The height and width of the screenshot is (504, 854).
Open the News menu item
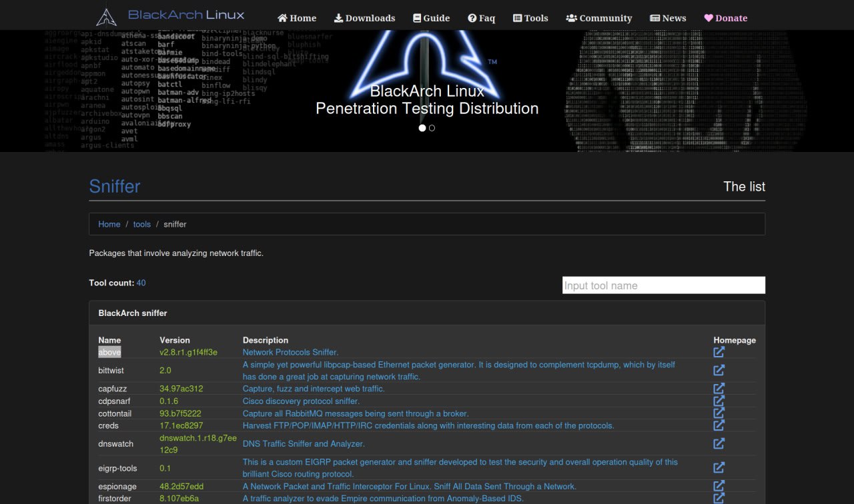(x=668, y=18)
